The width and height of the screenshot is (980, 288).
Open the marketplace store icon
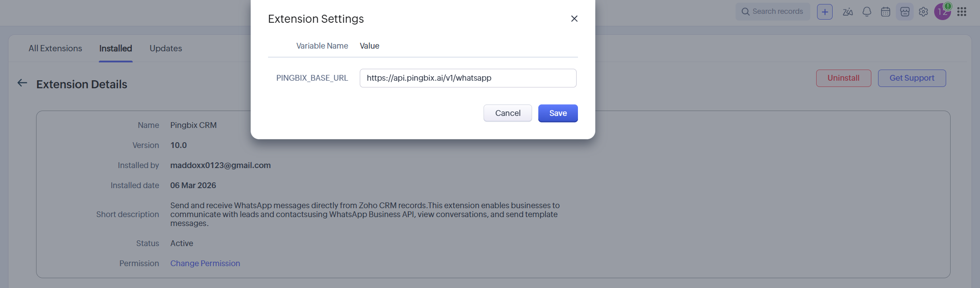coord(905,12)
